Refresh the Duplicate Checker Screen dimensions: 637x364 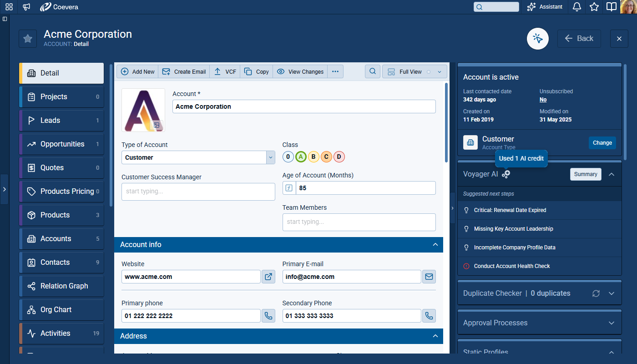pyautogui.click(x=596, y=293)
